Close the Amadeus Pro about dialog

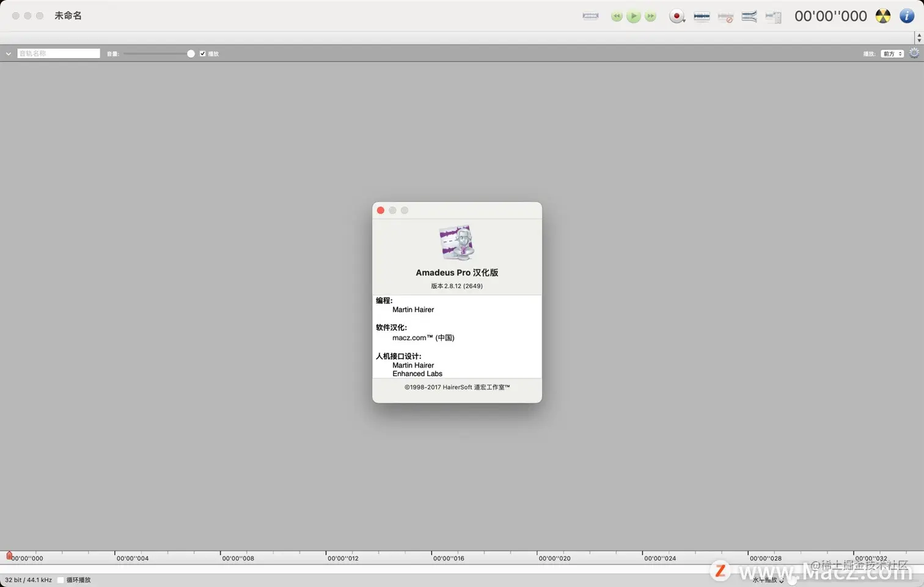click(x=381, y=210)
